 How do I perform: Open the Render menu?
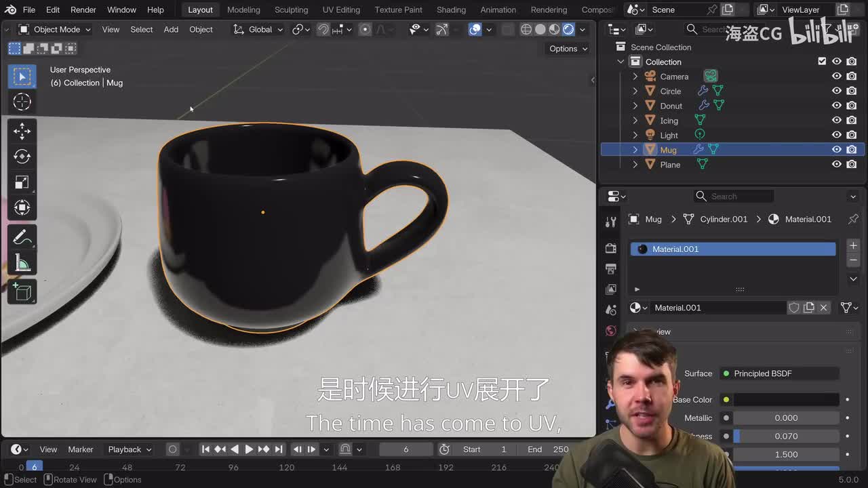tap(83, 9)
